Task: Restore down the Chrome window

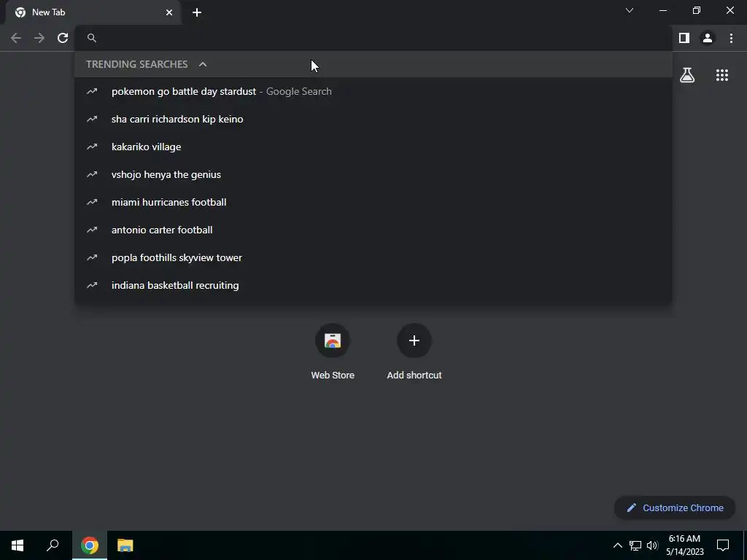Action: pos(697,10)
